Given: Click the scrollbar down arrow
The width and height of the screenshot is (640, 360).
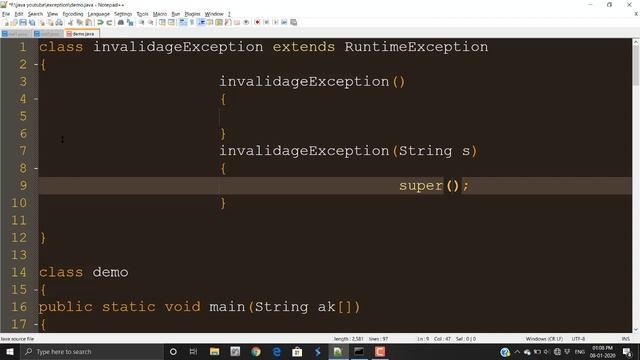Looking at the screenshot, I should (636, 329).
